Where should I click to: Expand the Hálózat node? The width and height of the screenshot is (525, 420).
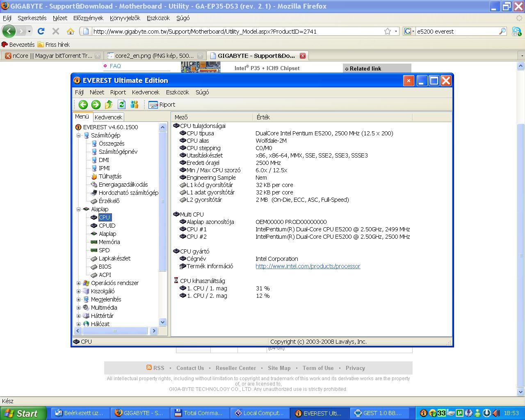(x=79, y=324)
